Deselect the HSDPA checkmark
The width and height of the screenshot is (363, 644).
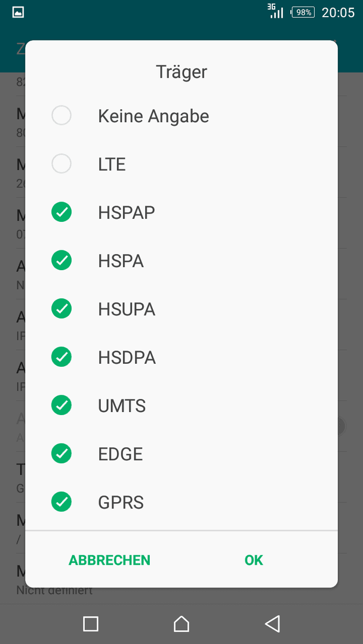[x=61, y=357]
